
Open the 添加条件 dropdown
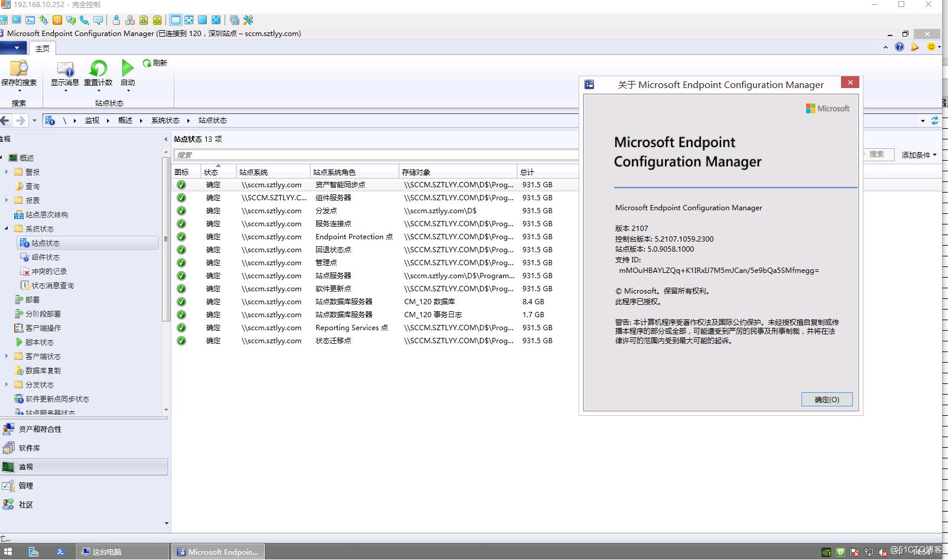(x=920, y=155)
